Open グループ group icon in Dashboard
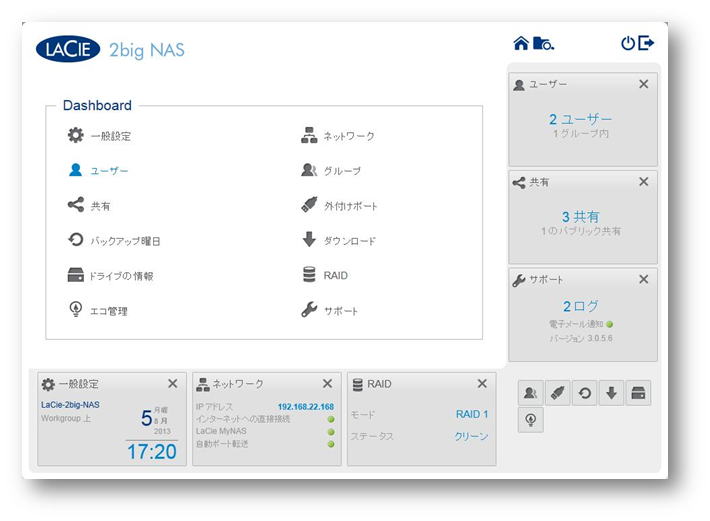 click(x=309, y=170)
